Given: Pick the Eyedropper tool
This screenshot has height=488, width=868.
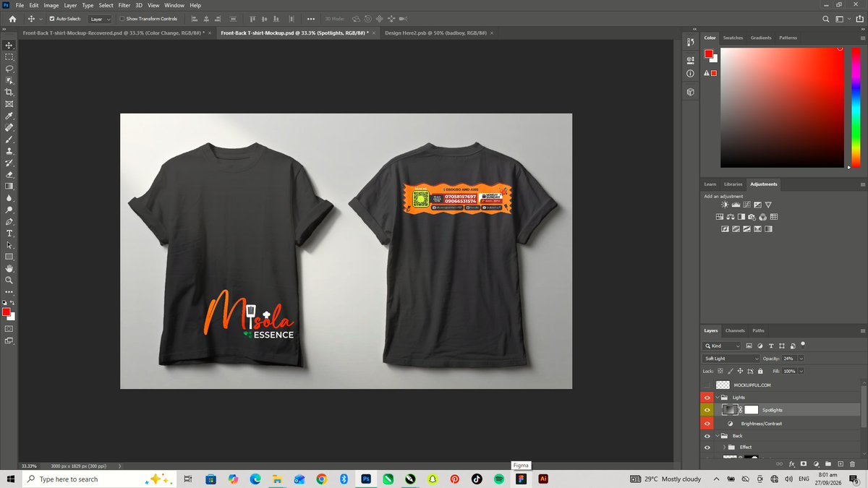Looking at the screenshot, I should click(x=9, y=116).
